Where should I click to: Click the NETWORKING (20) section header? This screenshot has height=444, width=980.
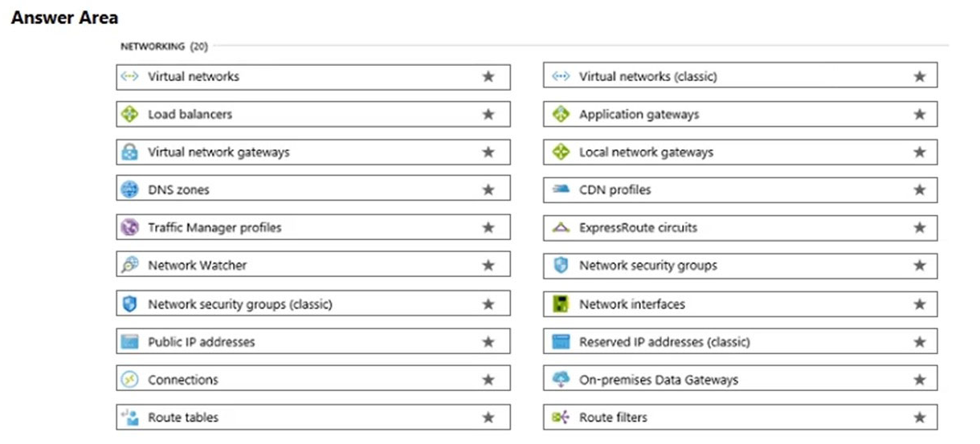tap(164, 47)
